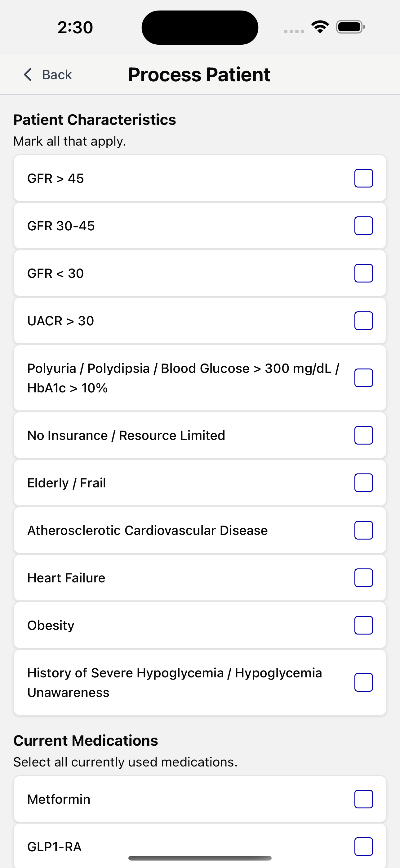Image resolution: width=400 pixels, height=868 pixels.
Task: Tick the GFR 30-45 checkbox
Action: (x=364, y=225)
